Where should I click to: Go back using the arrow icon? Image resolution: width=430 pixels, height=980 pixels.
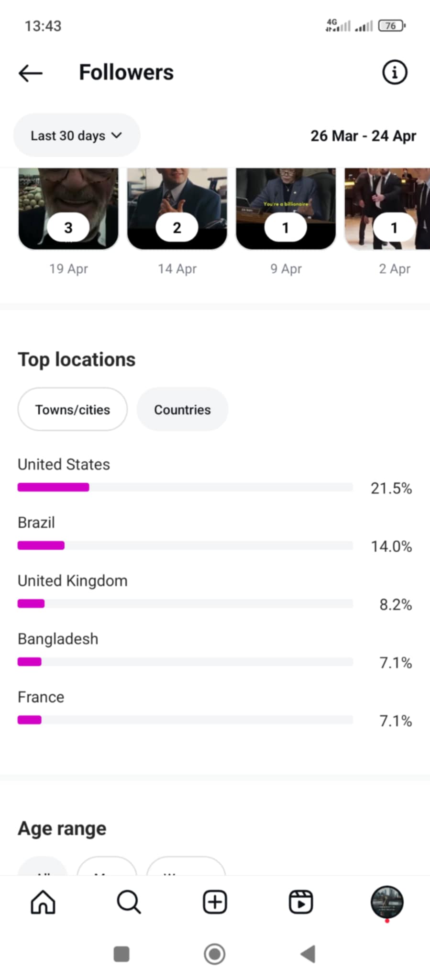(31, 73)
